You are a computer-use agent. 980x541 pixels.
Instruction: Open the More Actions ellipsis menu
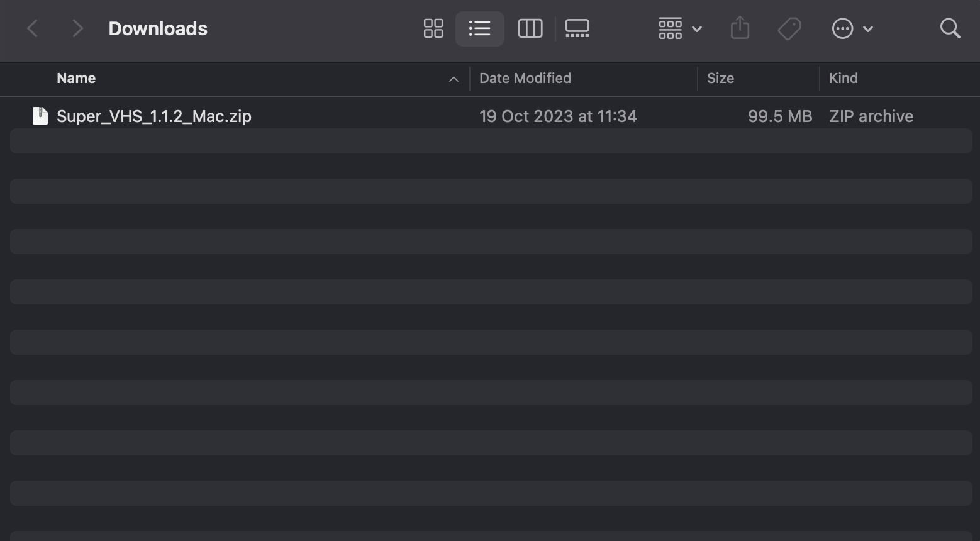[x=852, y=28]
